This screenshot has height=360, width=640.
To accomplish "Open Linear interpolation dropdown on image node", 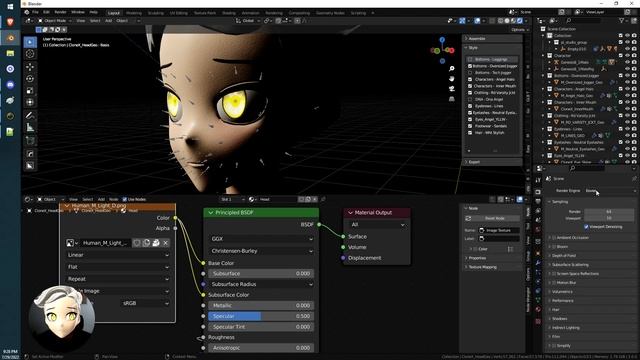I will click(x=118, y=255).
